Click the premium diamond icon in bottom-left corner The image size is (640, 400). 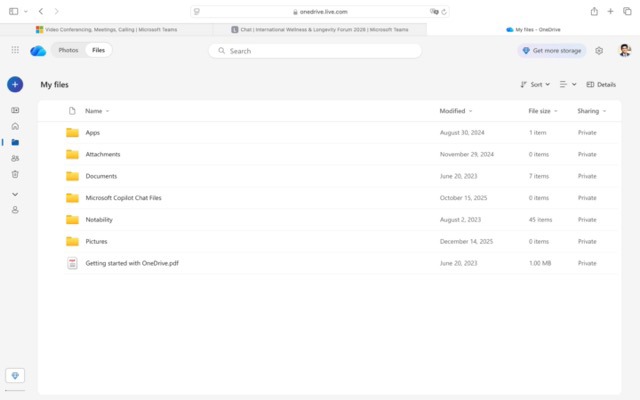15,376
